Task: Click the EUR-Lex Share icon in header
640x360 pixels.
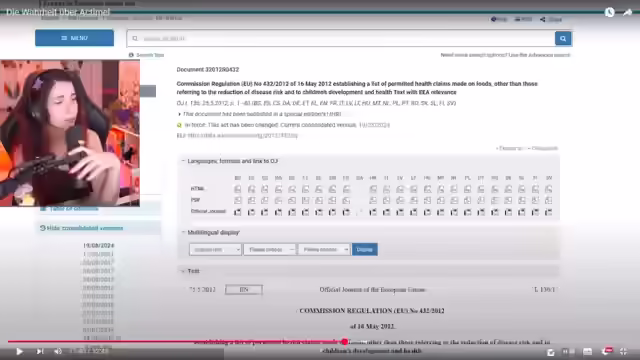Action: point(551,19)
